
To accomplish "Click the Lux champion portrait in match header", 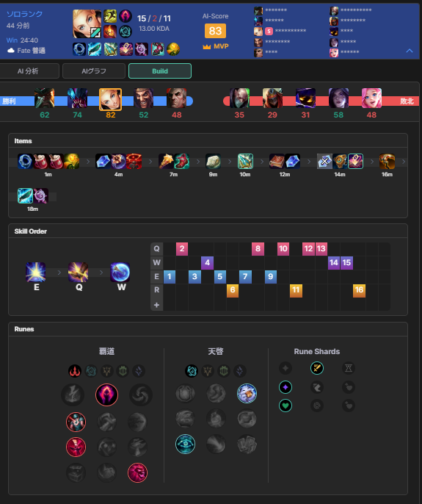I will pyautogui.click(x=87, y=24).
